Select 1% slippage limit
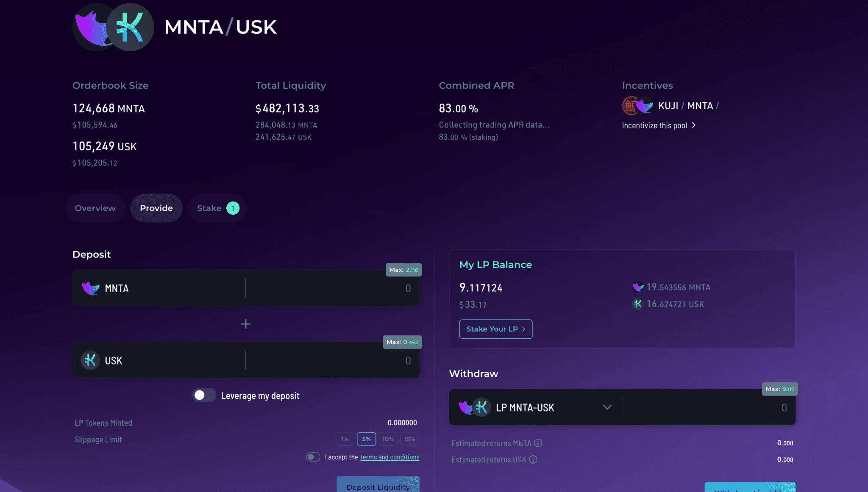 [345, 439]
